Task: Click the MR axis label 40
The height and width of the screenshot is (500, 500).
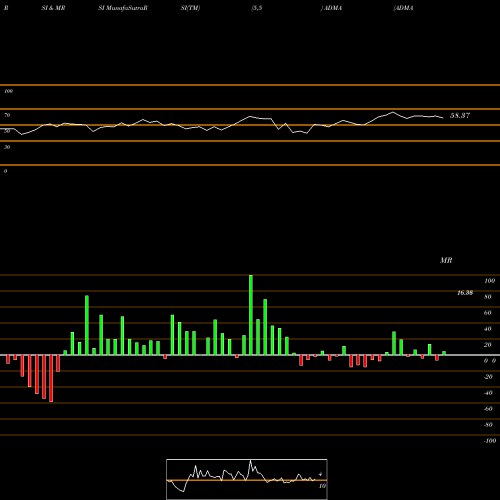Action: click(x=488, y=329)
